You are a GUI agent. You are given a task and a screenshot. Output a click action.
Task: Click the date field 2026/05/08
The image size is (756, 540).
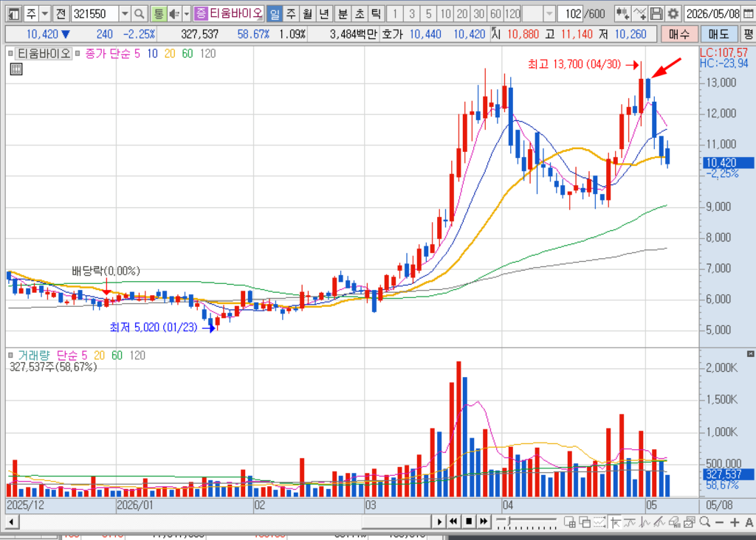tap(712, 14)
